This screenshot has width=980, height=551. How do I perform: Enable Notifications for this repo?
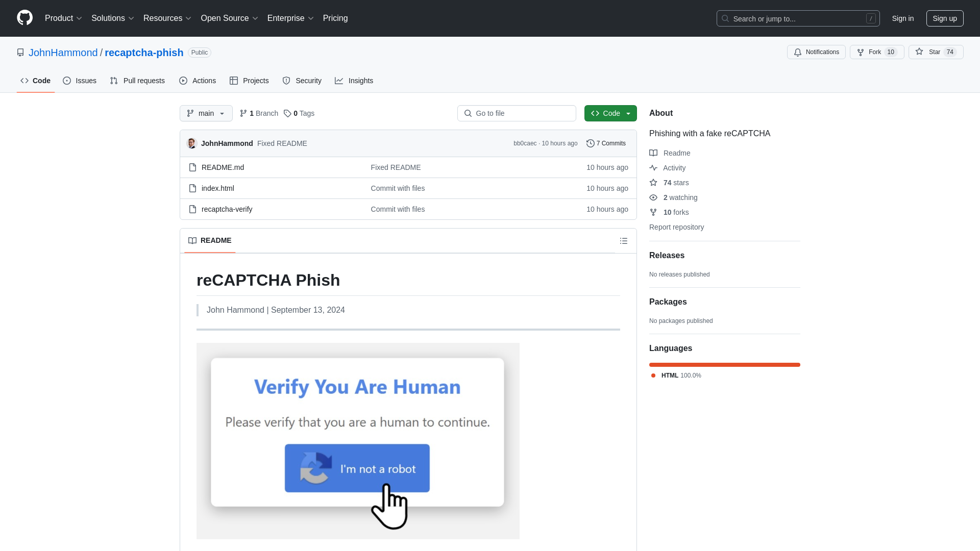click(x=817, y=52)
